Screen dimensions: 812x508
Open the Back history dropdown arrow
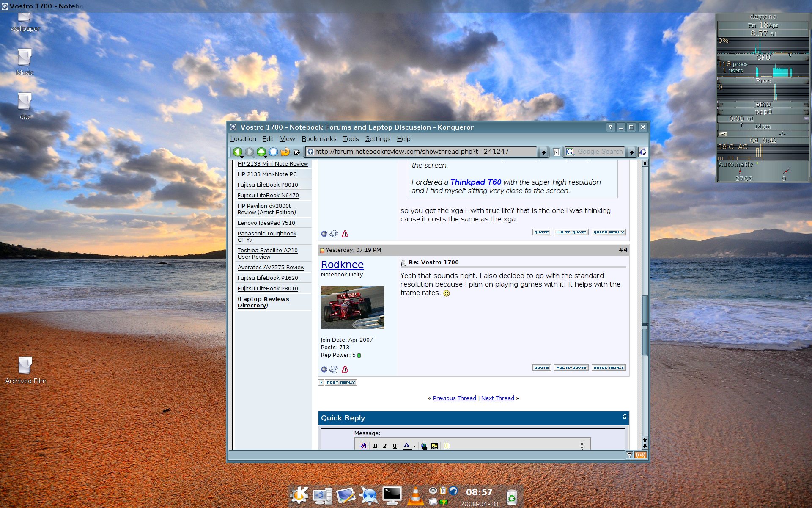241,157
